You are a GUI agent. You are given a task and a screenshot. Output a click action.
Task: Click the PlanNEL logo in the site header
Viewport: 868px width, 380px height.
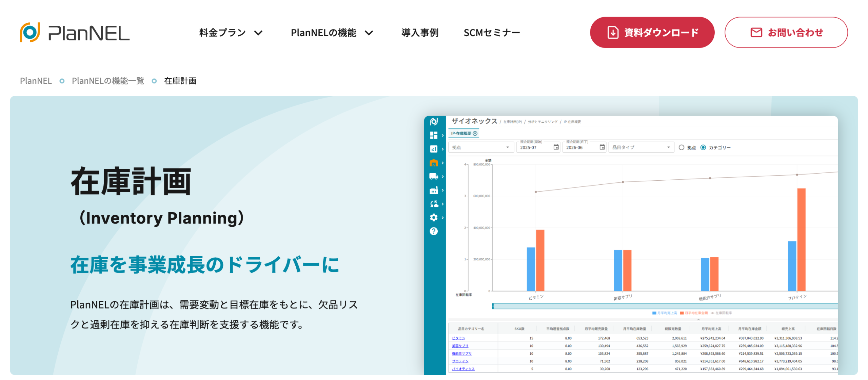coord(75,33)
